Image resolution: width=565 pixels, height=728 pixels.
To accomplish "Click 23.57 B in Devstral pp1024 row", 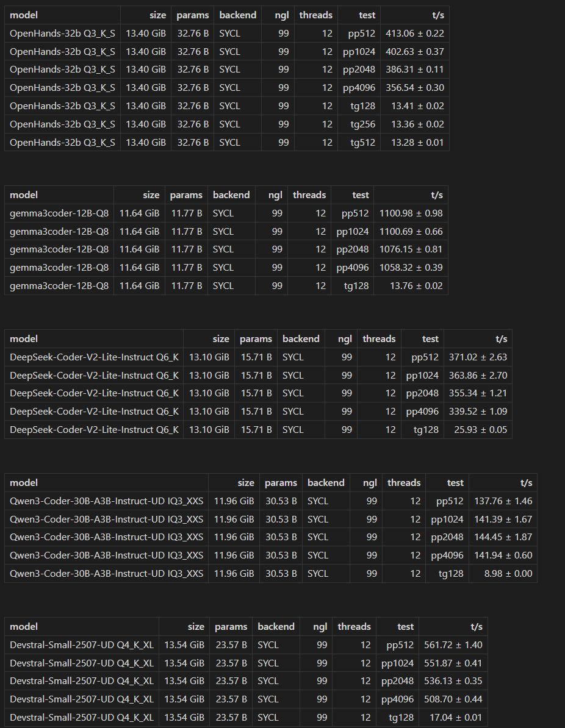I will [x=231, y=663].
